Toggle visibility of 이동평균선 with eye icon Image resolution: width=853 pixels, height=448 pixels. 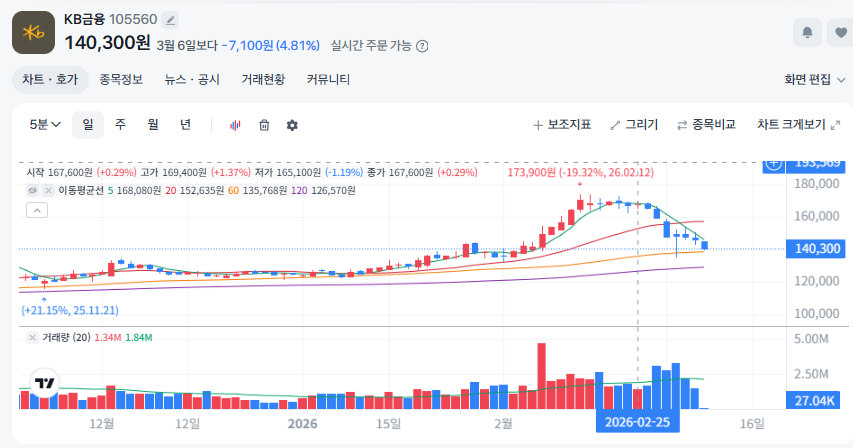33,190
